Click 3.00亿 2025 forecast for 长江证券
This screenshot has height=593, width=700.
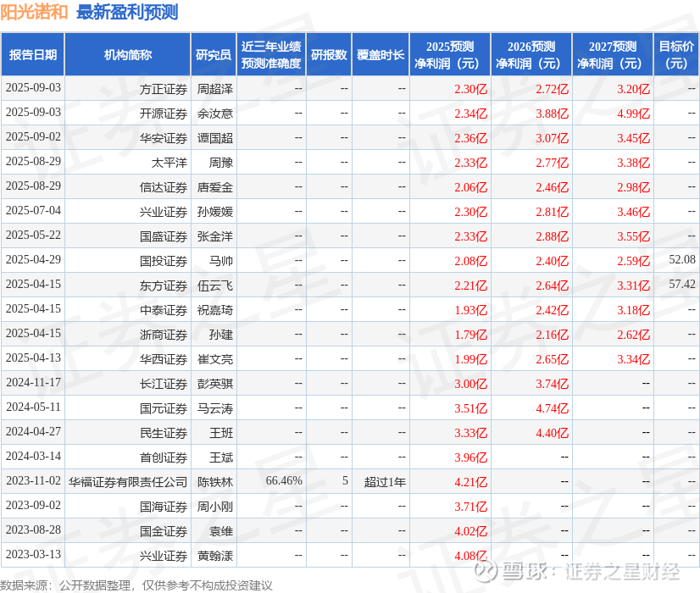(471, 384)
